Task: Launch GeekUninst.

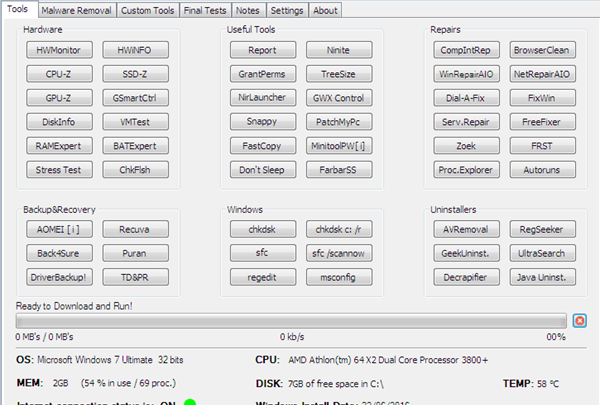Action: pyautogui.click(x=466, y=253)
